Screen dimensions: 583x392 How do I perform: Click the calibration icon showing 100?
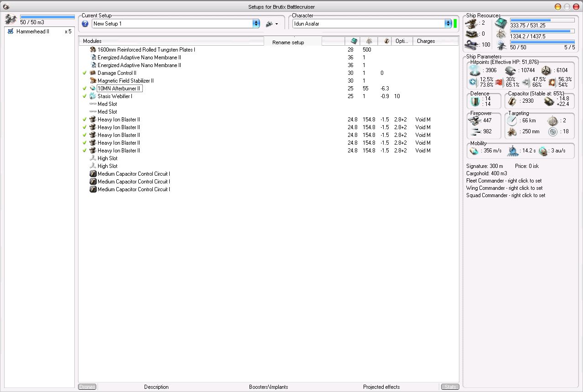[x=472, y=45]
